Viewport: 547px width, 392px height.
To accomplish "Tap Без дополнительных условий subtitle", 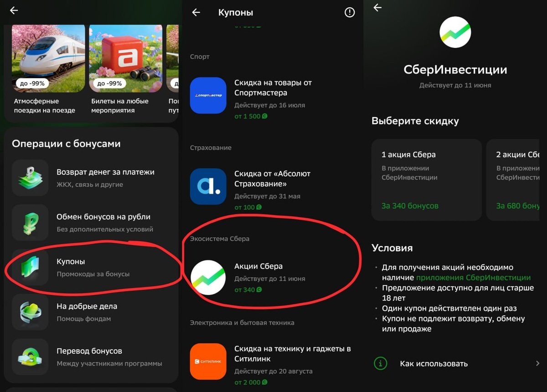I will pyautogui.click(x=105, y=229).
